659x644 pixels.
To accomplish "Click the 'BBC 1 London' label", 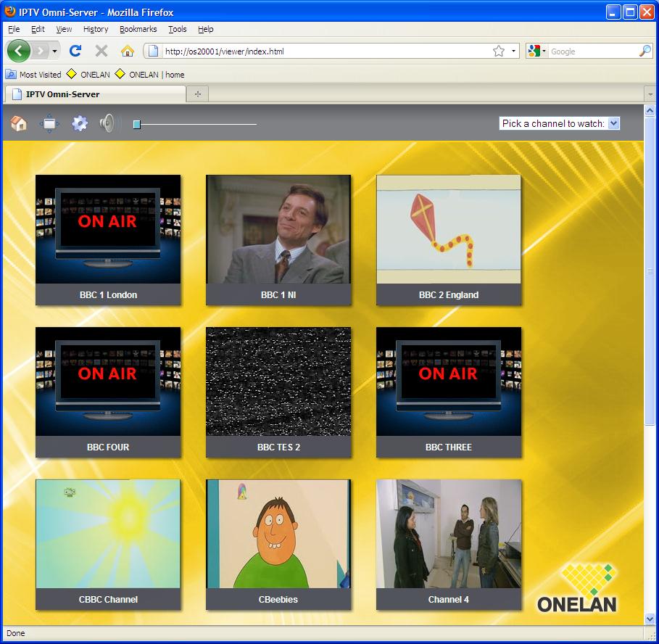I will pyautogui.click(x=109, y=294).
